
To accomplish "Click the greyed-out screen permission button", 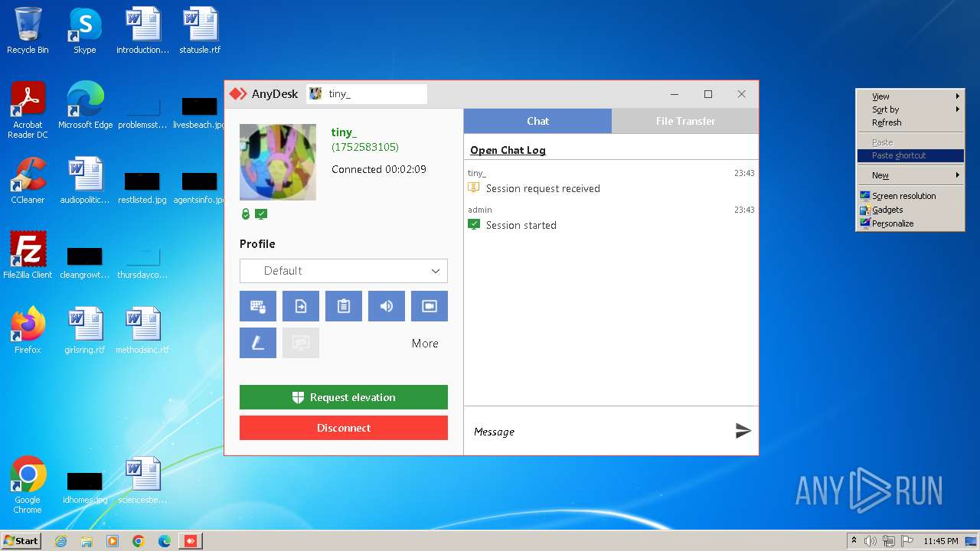I will pyautogui.click(x=301, y=343).
